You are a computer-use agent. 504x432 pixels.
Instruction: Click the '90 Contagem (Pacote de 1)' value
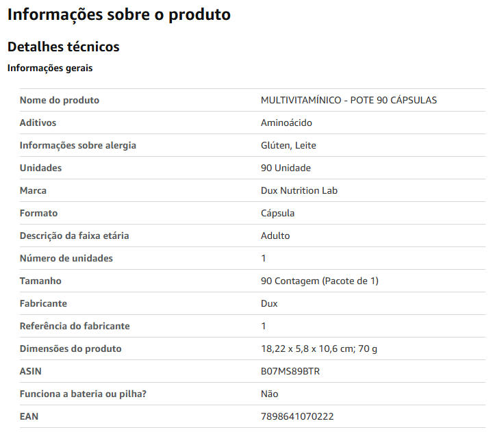coord(320,281)
